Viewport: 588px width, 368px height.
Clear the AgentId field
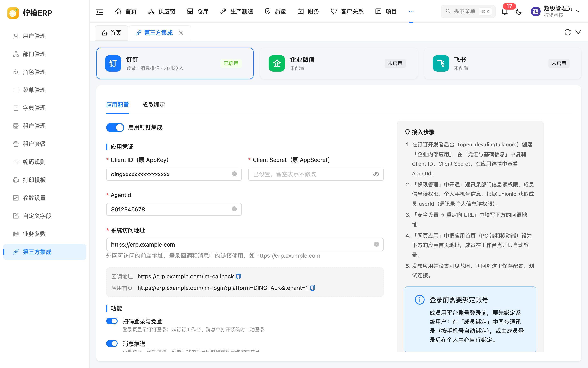click(x=234, y=209)
